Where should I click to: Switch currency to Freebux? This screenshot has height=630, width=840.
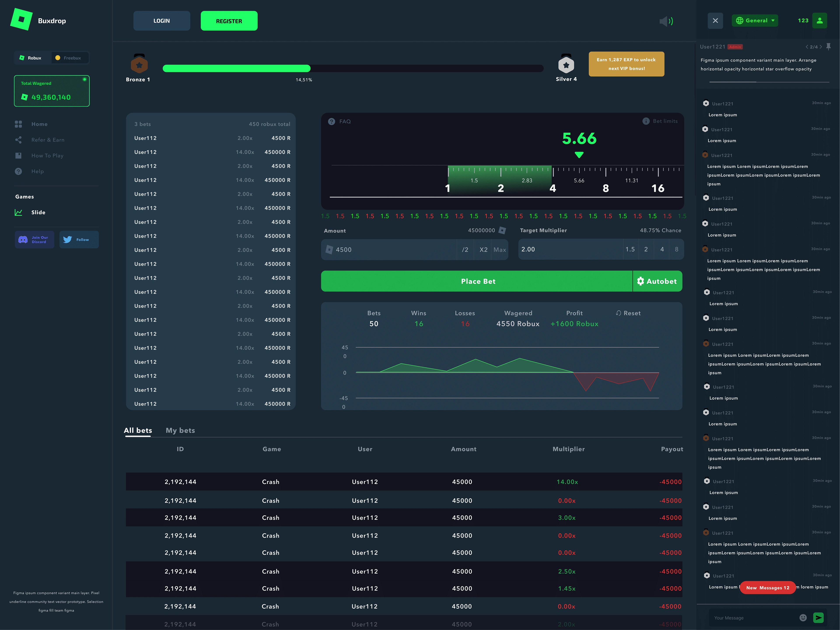pyautogui.click(x=69, y=58)
